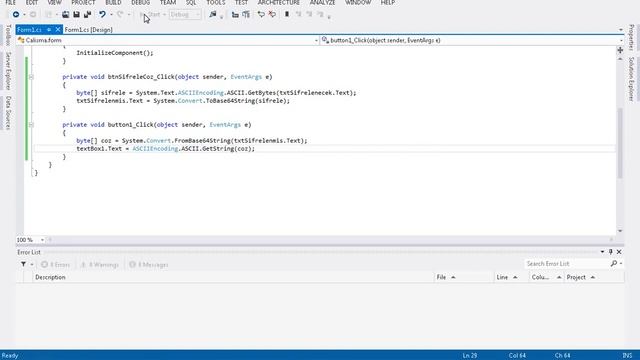Start debugging with the Start button
The image size is (640, 360).
[x=150, y=15]
